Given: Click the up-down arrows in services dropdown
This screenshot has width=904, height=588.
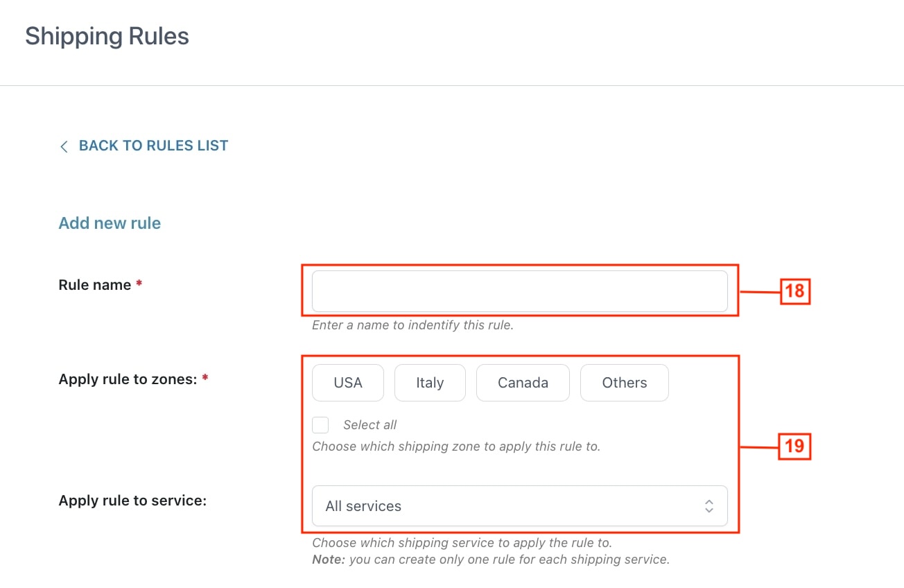Looking at the screenshot, I should point(709,506).
